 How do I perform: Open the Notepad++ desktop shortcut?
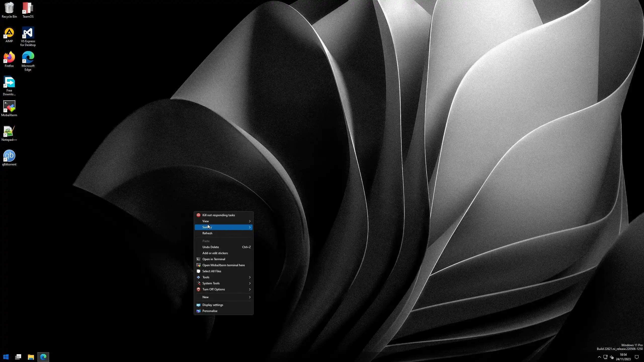9,131
